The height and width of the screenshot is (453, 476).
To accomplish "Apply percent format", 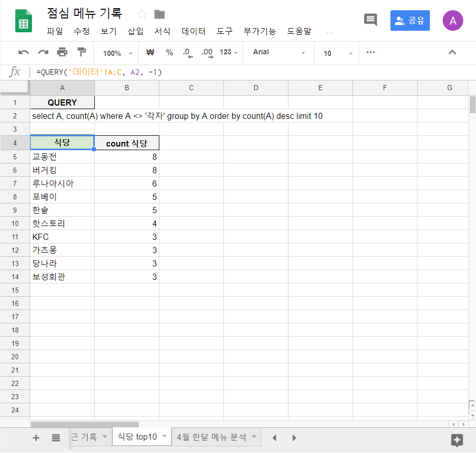I will 169,52.
